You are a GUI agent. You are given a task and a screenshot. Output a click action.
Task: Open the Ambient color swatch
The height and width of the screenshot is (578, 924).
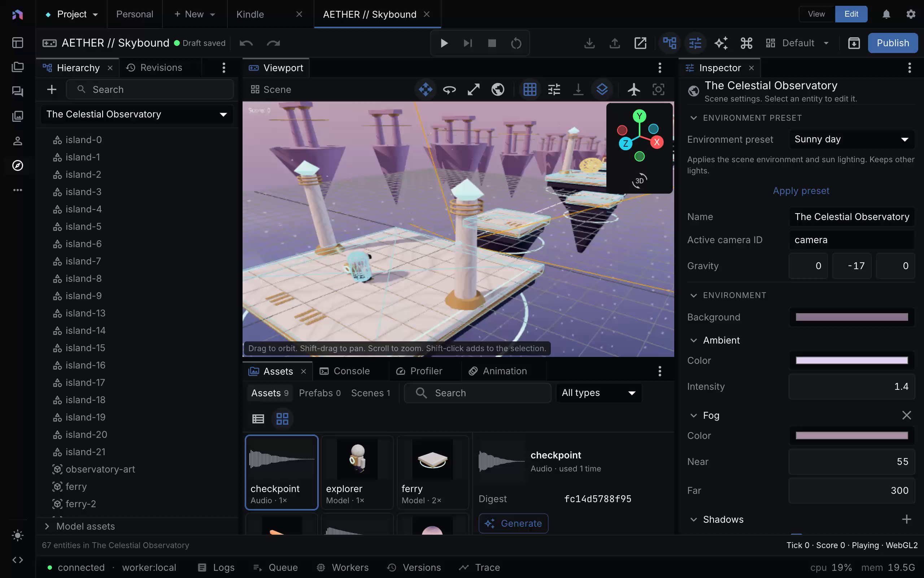(x=851, y=361)
